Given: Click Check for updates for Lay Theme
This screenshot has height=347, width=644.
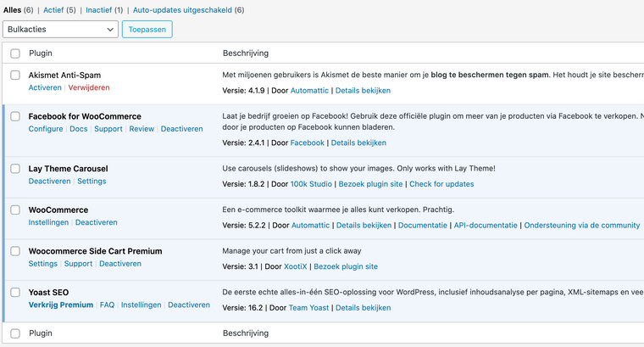Looking at the screenshot, I should click(x=441, y=183).
